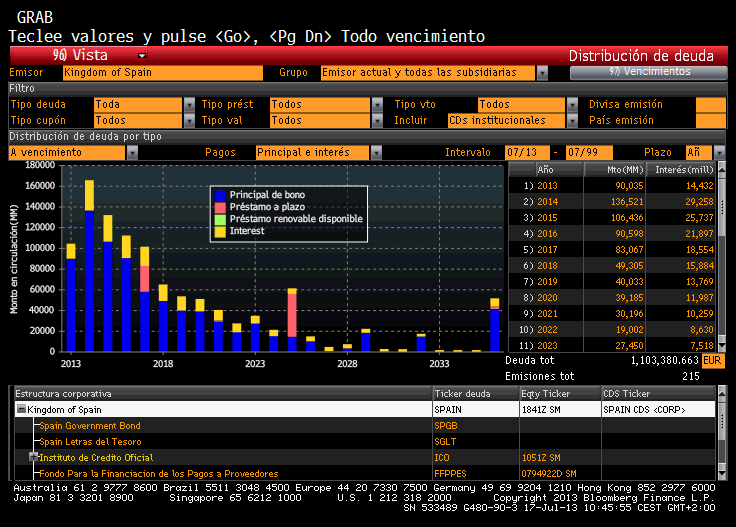Select row 4) 2016 in maturity table
Viewport: 736px width, 527px height.
612,234
